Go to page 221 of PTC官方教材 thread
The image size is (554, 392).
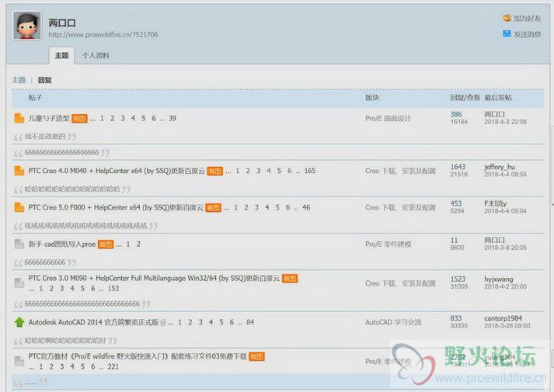[x=113, y=367]
